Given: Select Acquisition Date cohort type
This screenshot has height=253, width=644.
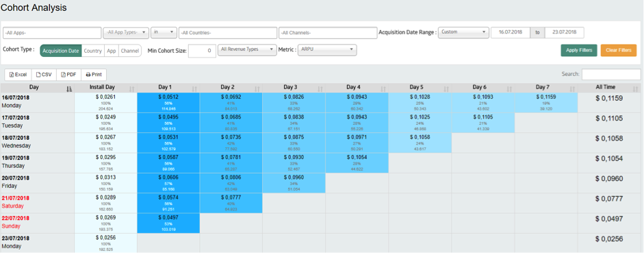Looking at the screenshot, I should click(61, 51).
